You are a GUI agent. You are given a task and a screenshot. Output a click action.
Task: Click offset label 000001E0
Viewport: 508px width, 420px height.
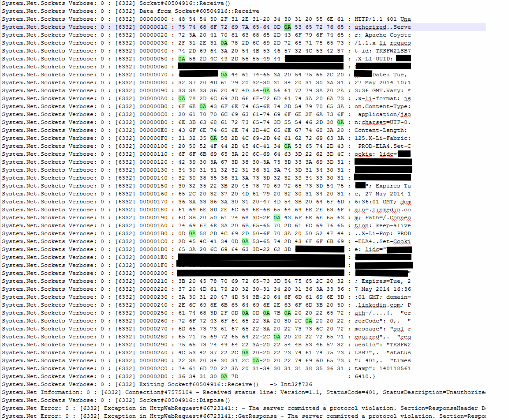[153, 257]
